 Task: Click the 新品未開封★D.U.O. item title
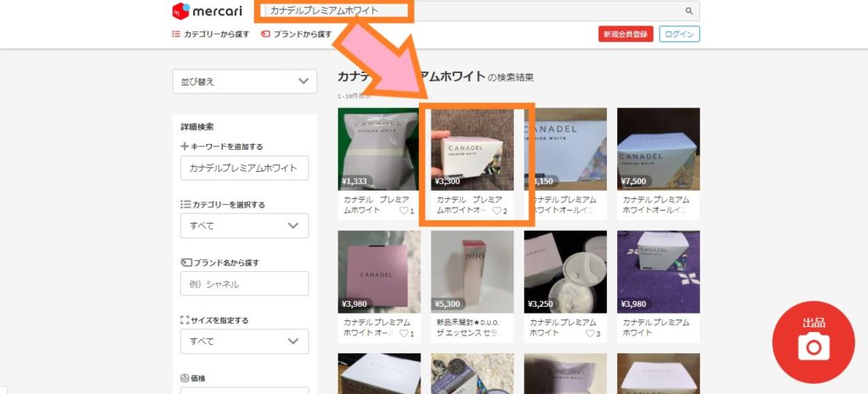point(469,328)
